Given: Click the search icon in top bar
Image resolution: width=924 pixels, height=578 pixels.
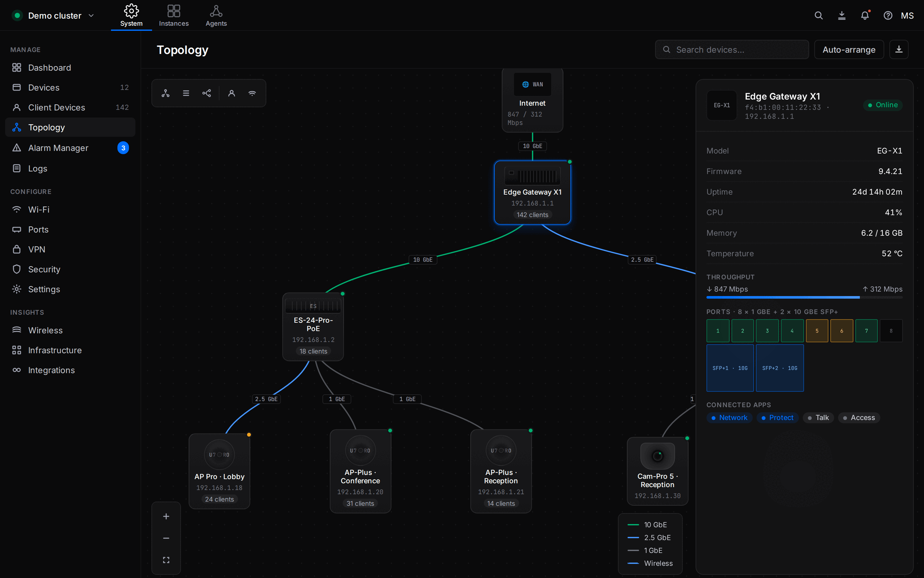Looking at the screenshot, I should [819, 16].
